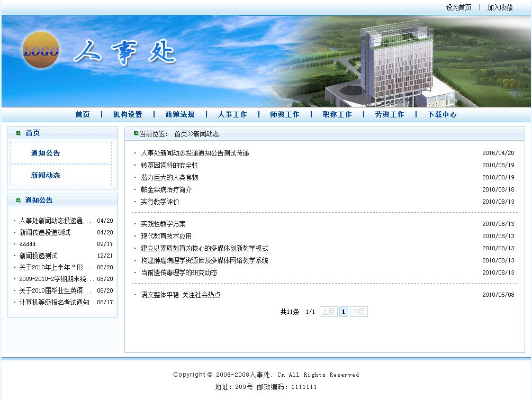Click the green arrow icon beside sidebar 首页 heading
532x400 pixels.
(19, 133)
